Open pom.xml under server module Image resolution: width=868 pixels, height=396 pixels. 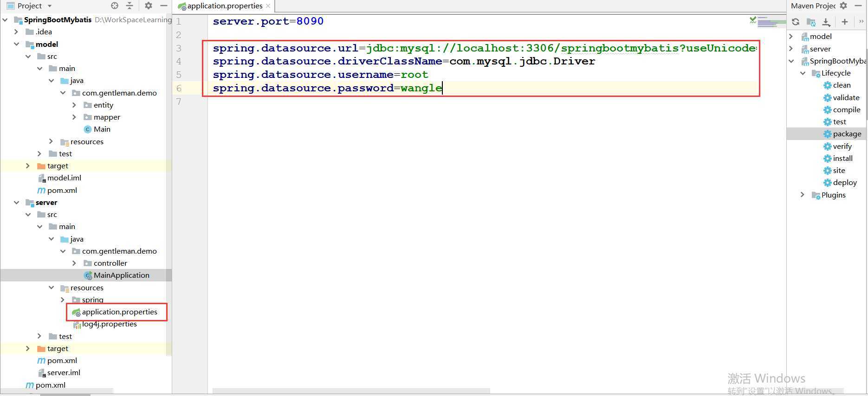point(57,360)
